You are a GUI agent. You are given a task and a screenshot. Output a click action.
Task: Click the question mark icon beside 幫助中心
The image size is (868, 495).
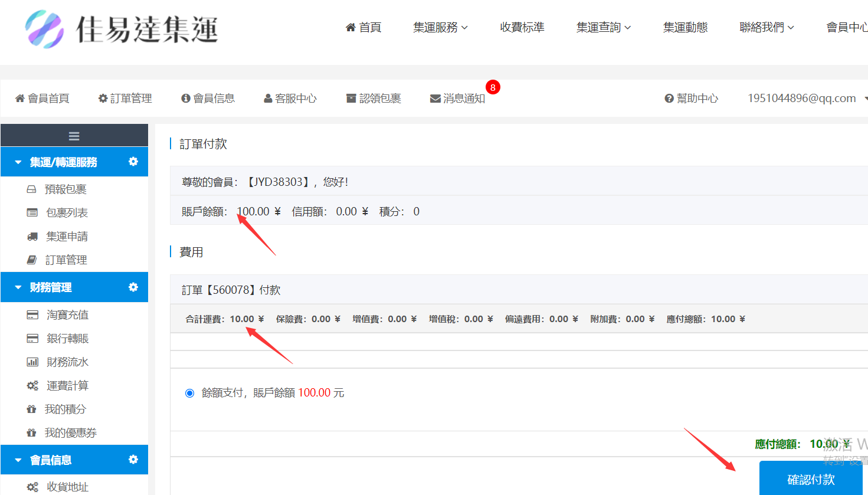pos(669,98)
